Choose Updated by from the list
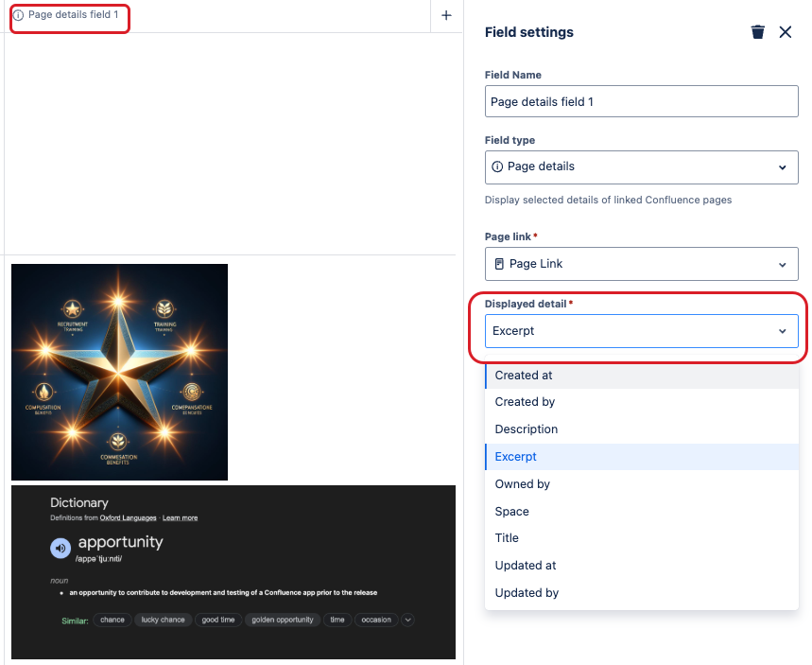This screenshot has height=665, width=812. [x=642, y=593]
